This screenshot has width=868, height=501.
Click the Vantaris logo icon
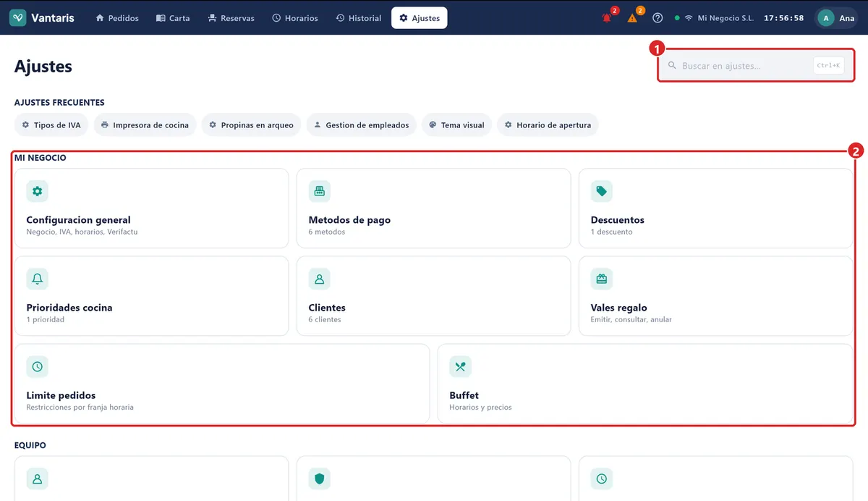[x=18, y=18]
